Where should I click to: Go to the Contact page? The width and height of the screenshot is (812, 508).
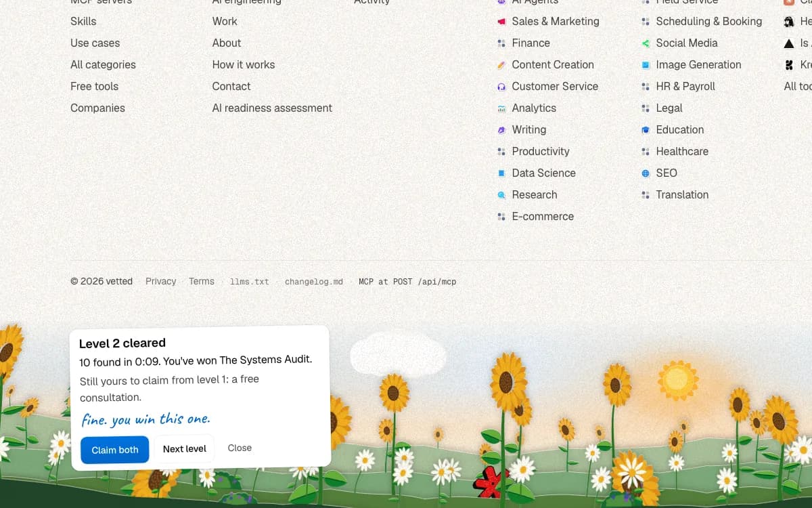point(231,87)
